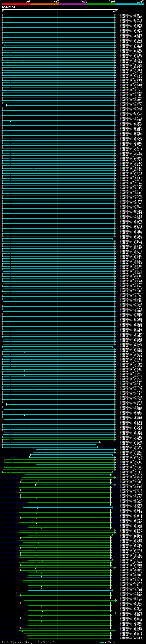The width and height of the screenshot is (146, 644).
Task: Click the UniRef100_B6T634 entry
Action: click(x=131, y=620)
